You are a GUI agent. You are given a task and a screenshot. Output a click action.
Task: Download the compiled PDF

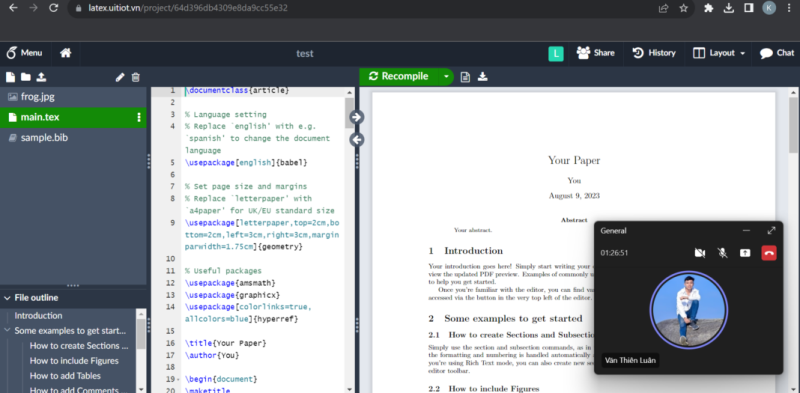pos(482,77)
